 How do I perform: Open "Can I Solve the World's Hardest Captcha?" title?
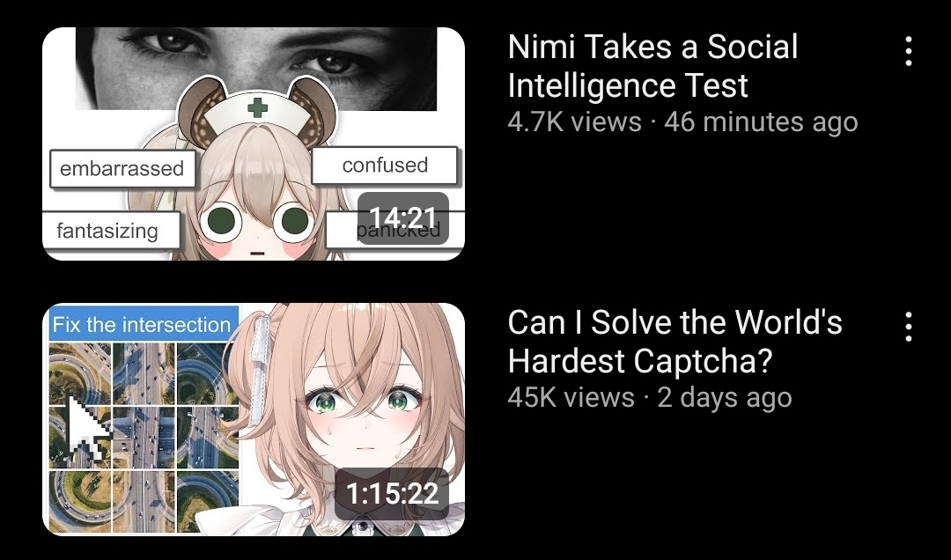[x=675, y=341]
